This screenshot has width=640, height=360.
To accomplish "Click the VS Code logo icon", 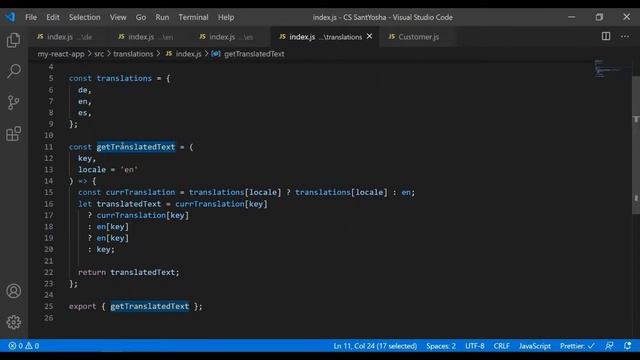I will pyautogui.click(x=11, y=17).
